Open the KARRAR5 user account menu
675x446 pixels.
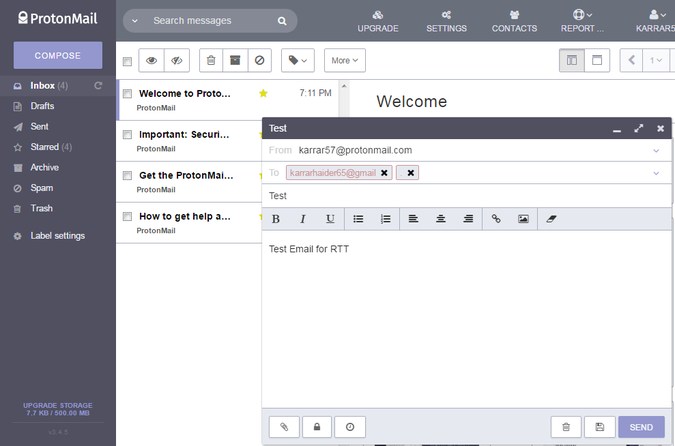(x=655, y=22)
